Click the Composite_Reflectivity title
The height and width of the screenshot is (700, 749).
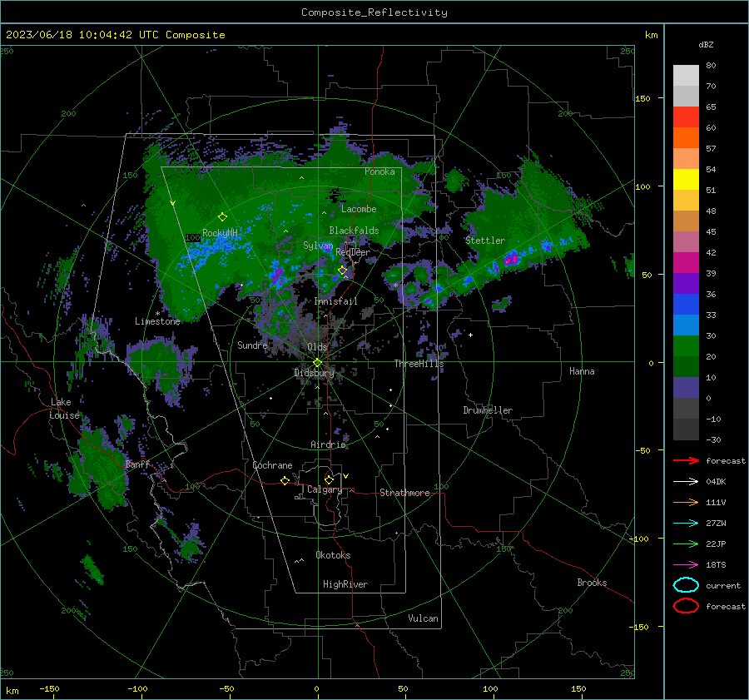(x=374, y=12)
